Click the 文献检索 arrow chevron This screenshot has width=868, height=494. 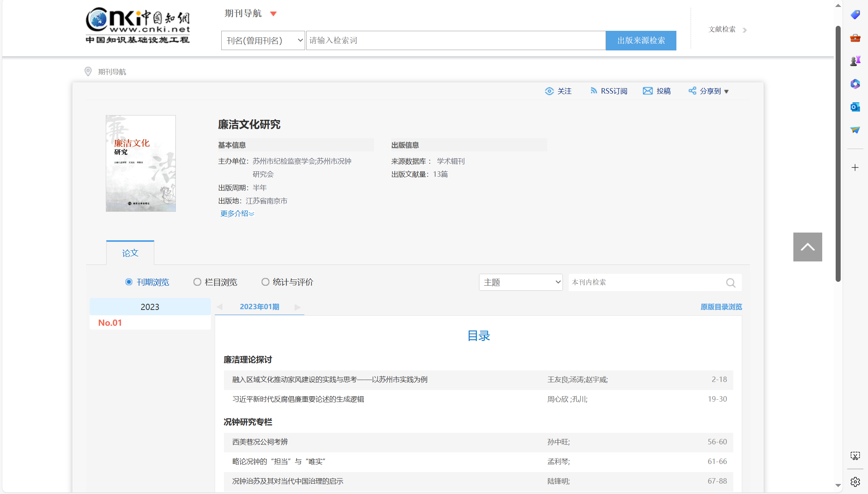745,30
